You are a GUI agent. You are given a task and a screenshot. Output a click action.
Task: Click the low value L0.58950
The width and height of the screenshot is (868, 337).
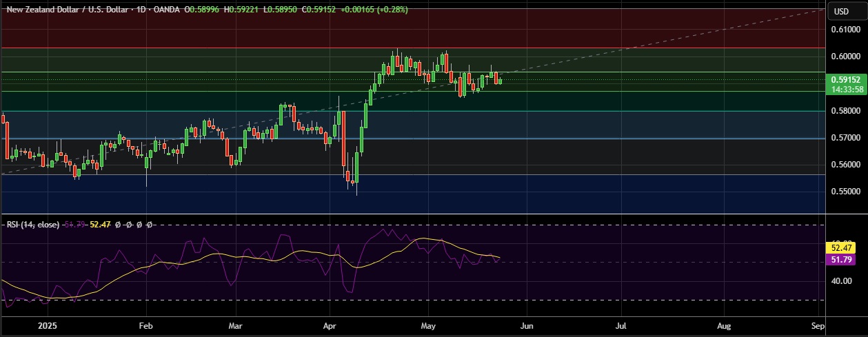(282, 10)
